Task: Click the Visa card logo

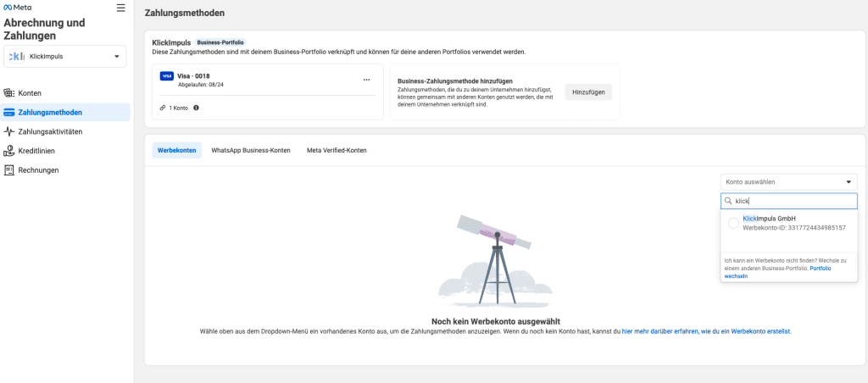Action: coord(166,76)
